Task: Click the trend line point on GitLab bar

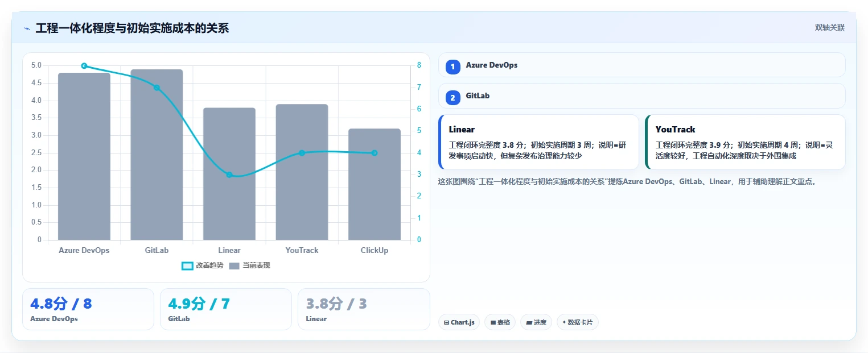Action: (x=157, y=88)
